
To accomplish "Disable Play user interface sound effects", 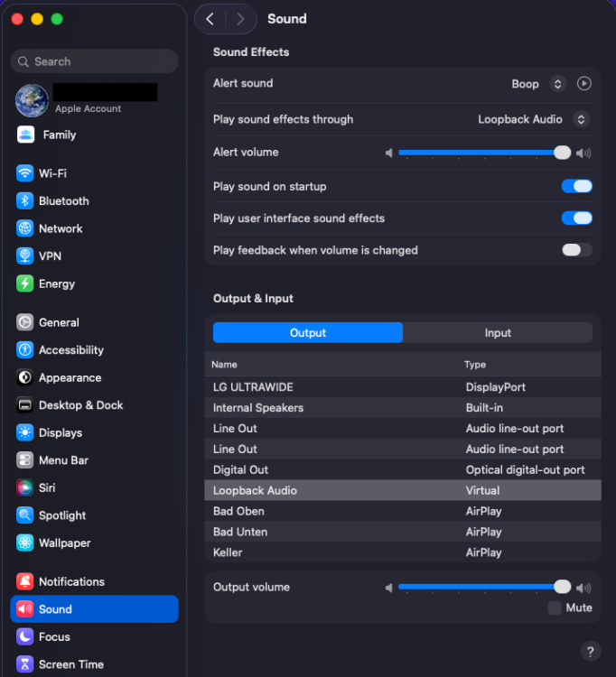I will point(576,218).
